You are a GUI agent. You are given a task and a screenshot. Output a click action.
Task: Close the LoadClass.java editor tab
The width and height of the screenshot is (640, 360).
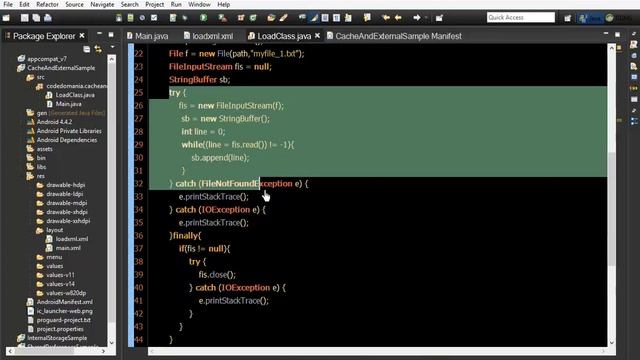click(x=317, y=36)
